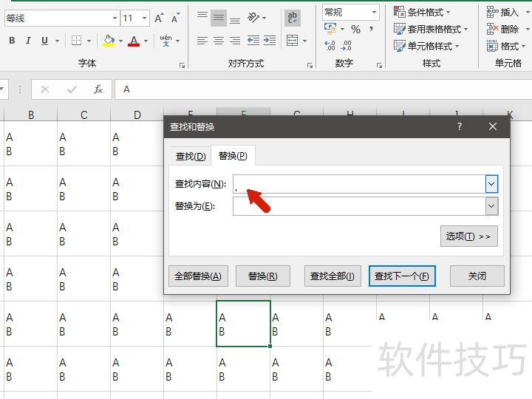Click inside the 替换为 input field

tap(358, 206)
